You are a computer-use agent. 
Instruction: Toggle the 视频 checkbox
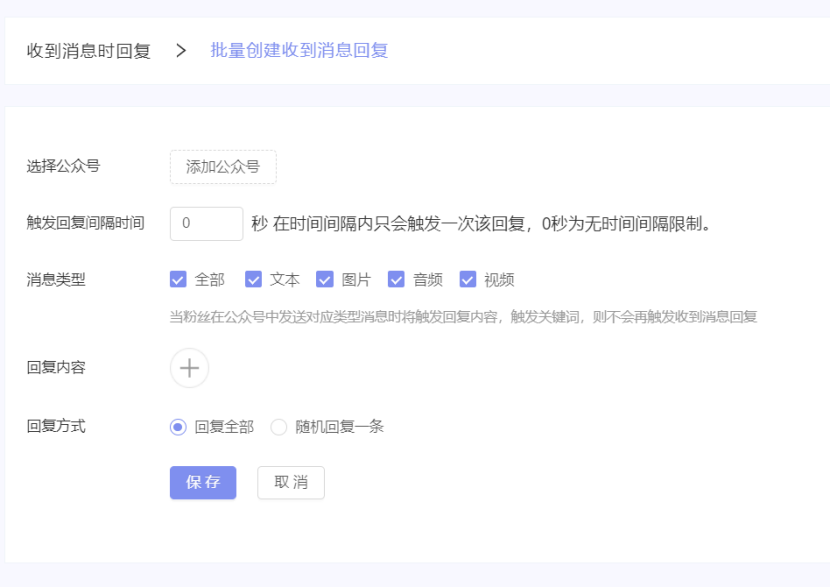(468, 279)
